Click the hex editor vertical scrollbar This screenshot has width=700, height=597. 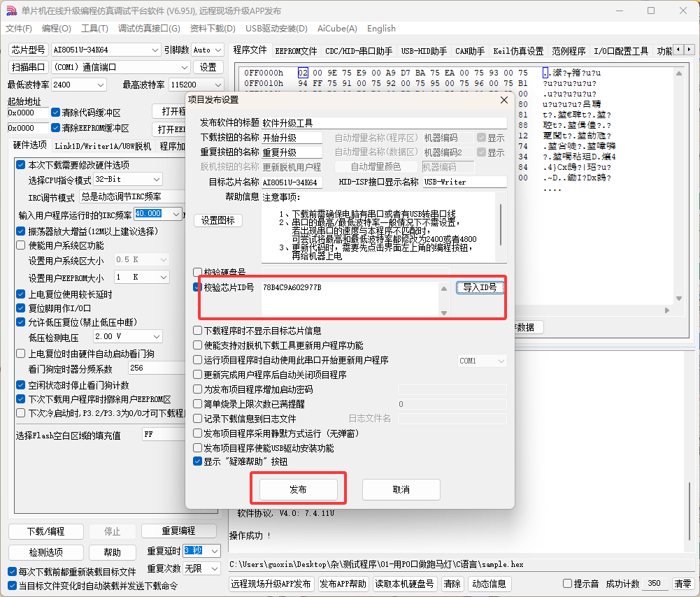click(678, 186)
